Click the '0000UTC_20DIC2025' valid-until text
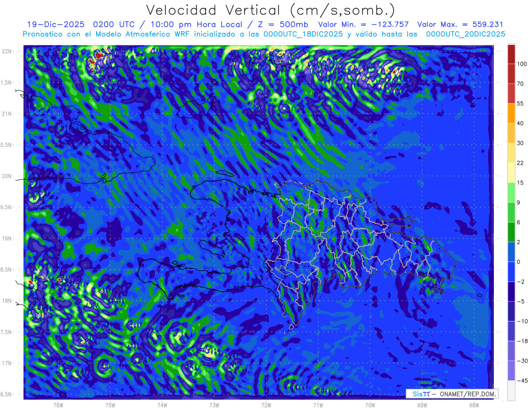Image resolution: width=532 pixels, height=411 pixels. pyautogui.click(x=465, y=34)
